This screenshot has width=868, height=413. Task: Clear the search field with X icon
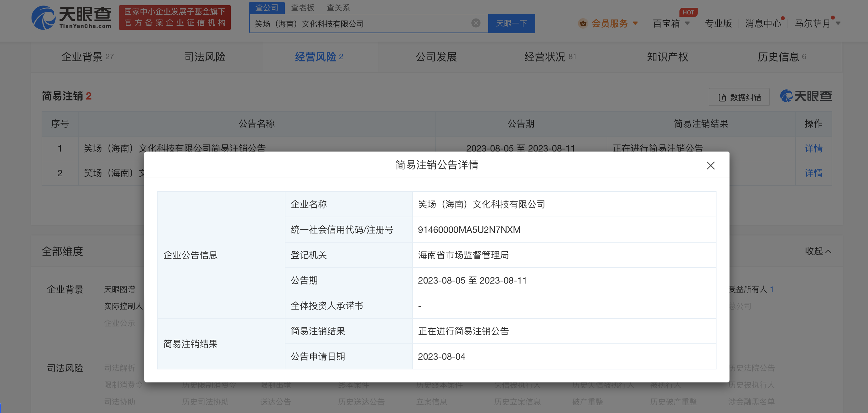point(475,23)
